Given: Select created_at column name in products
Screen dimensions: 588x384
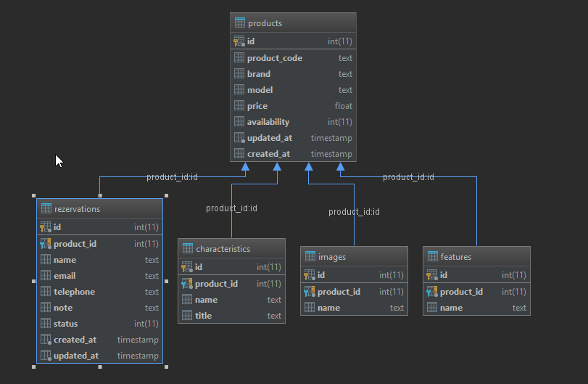Looking at the screenshot, I should 268,154.
